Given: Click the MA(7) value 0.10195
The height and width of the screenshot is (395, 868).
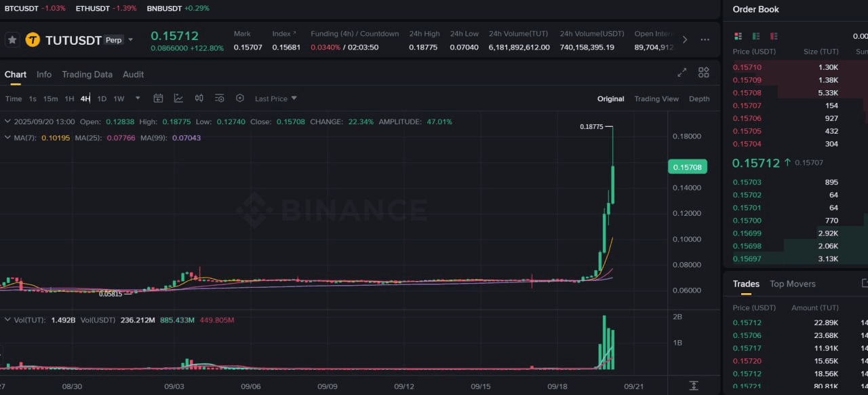Looking at the screenshot, I should (55, 138).
